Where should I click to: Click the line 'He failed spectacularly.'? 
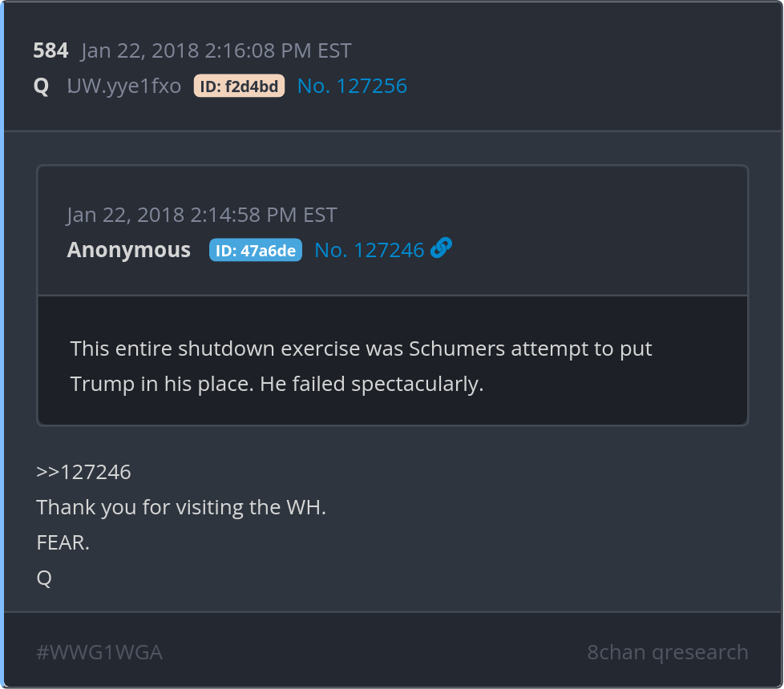[371, 384]
